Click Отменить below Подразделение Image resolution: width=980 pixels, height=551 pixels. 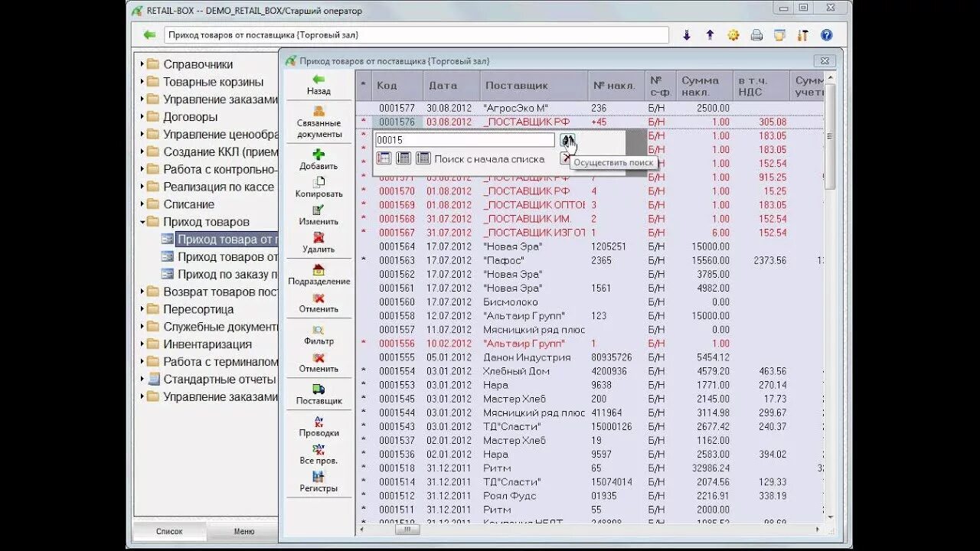[318, 303]
